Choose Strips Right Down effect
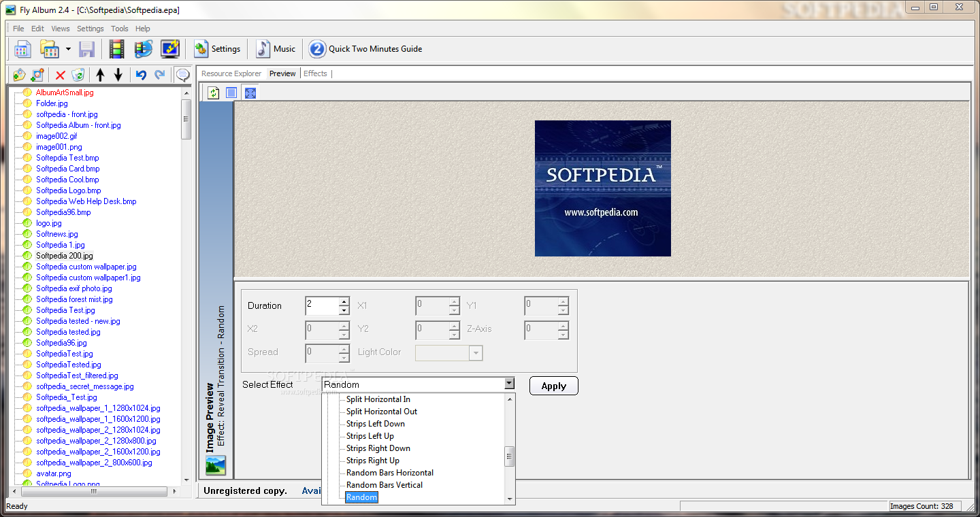Viewport: 980px width, 517px height. coord(378,448)
